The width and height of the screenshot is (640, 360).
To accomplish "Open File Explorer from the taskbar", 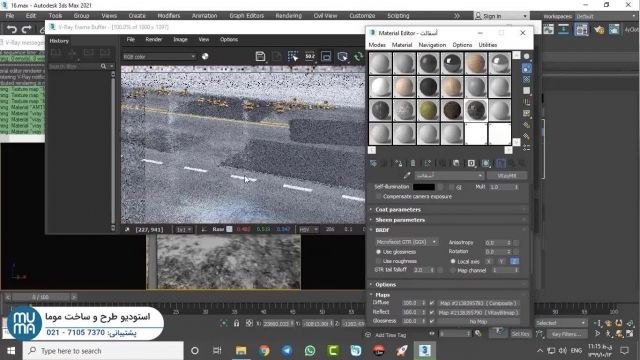I will coord(241,350).
